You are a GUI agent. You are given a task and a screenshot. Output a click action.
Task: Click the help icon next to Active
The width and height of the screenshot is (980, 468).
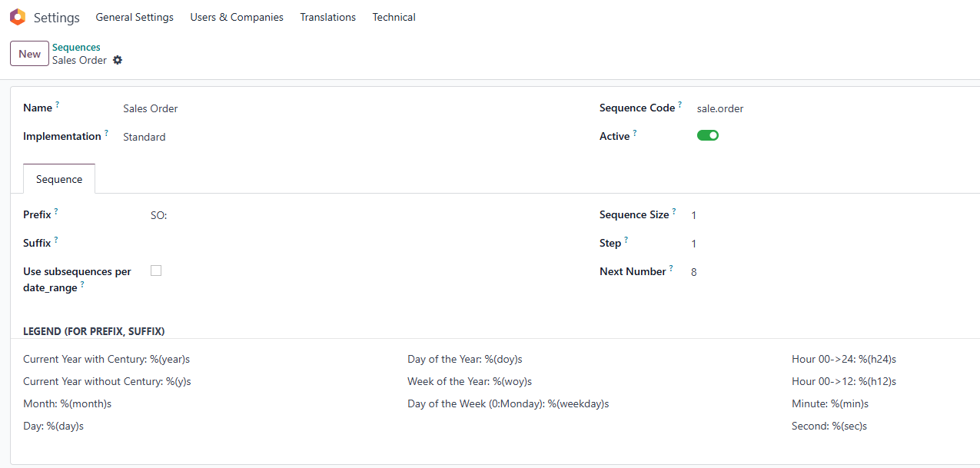[634, 133]
